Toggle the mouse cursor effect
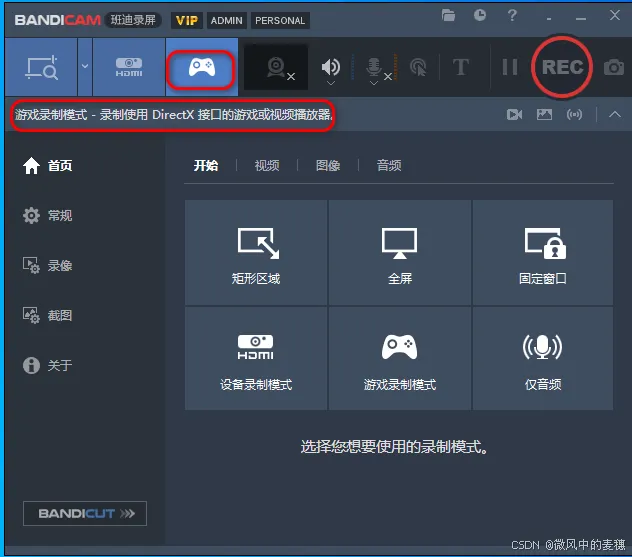This screenshot has width=632, height=557. coord(418,67)
